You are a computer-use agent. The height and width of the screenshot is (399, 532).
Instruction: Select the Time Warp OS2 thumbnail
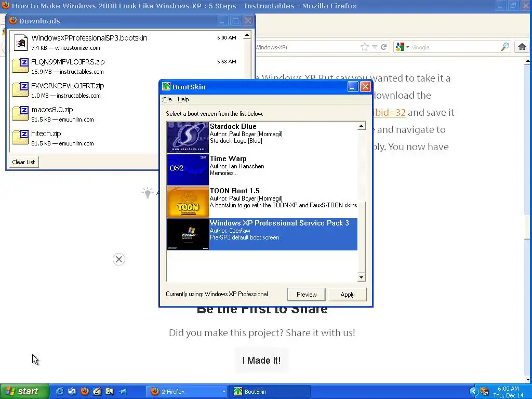pos(188,170)
